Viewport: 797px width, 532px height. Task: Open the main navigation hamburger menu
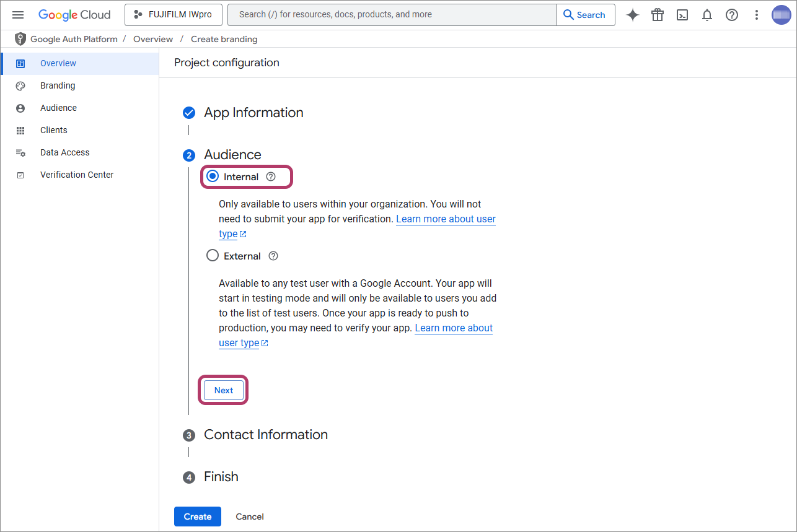point(18,15)
